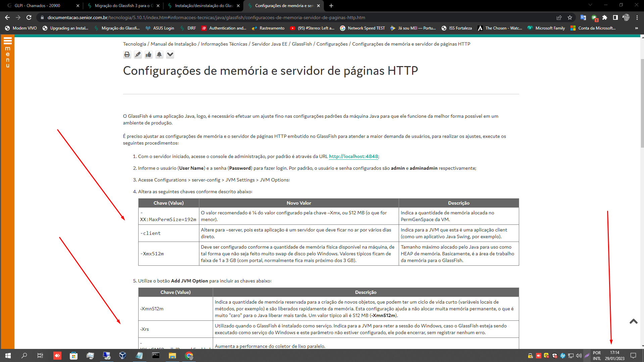Go back in browser history
644x362 pixels.
pos(7,17)
